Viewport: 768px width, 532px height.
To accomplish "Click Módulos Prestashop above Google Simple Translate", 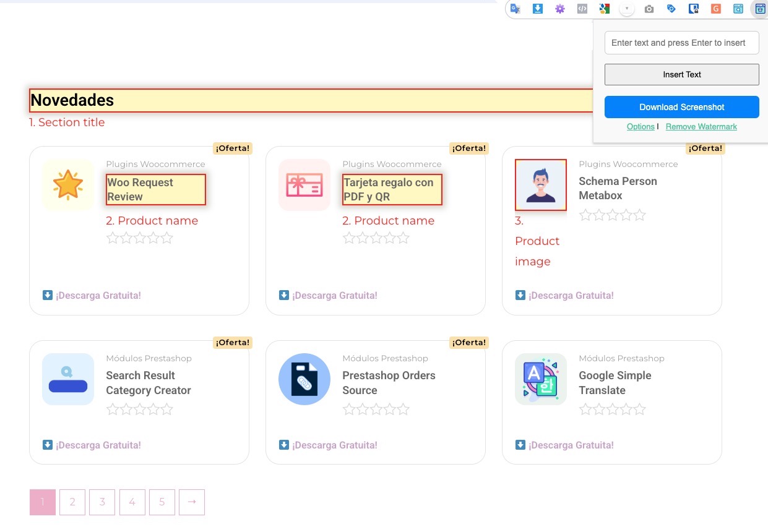I will (621, 358).
